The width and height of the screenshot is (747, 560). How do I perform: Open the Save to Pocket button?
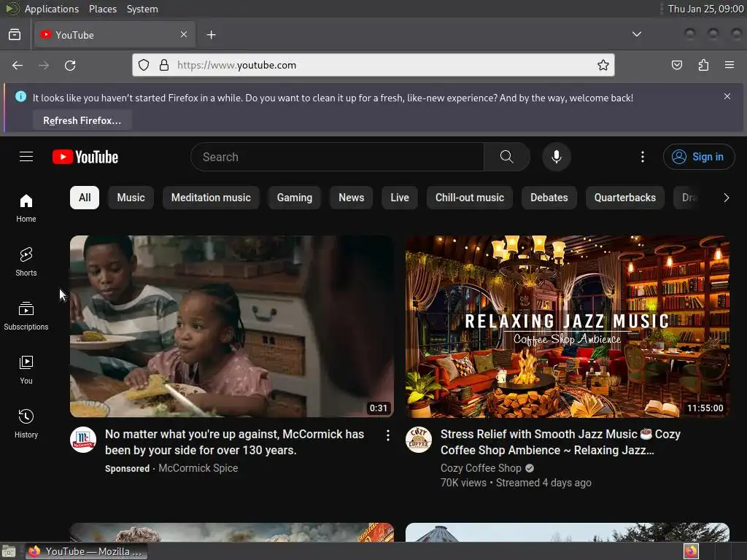[676, 65]
